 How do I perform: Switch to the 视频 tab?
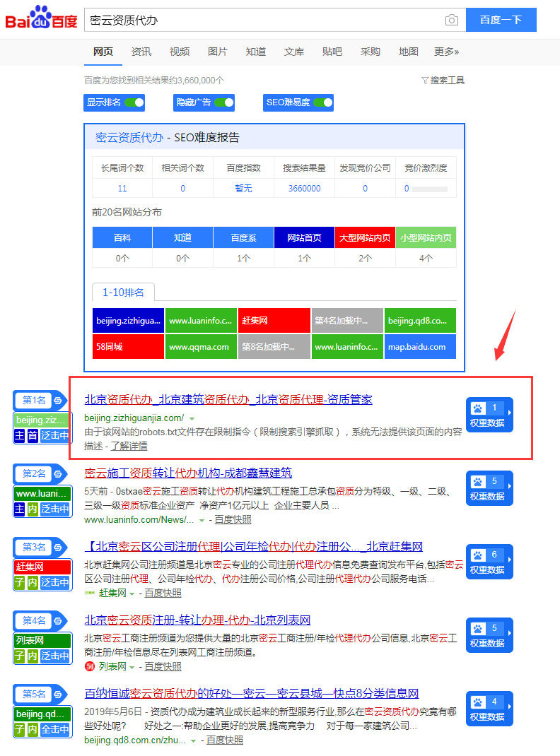(x=180, y=52)
